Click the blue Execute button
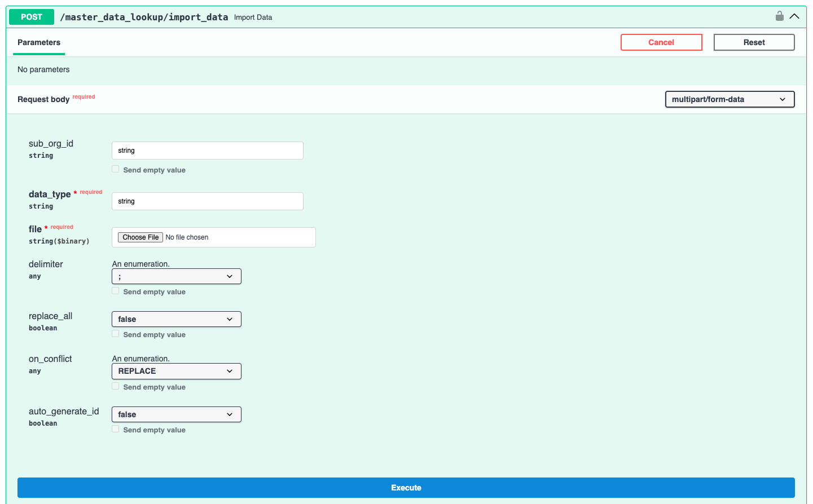The image size is (813, 504). (406, 488)
